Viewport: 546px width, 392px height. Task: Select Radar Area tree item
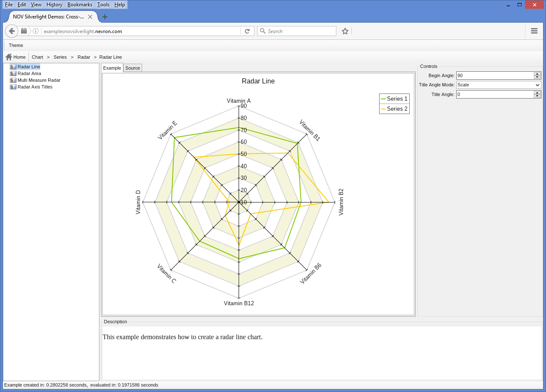[29, 73]
